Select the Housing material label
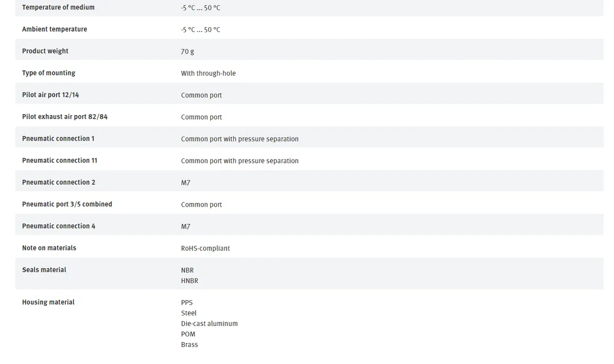This screenshot has height=364, width=614. (48, 302)
